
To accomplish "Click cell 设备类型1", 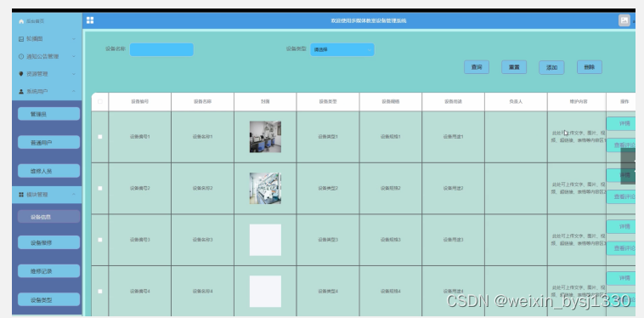I will coord(328,137).
